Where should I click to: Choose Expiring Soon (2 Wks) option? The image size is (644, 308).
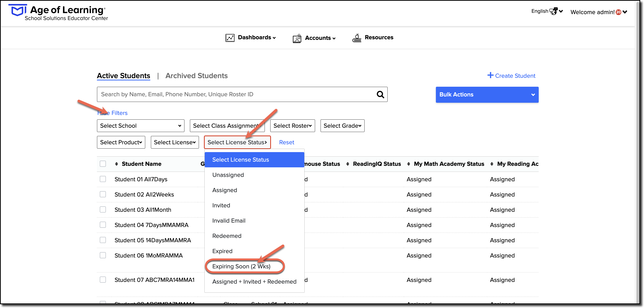pyautogui.click(x=241, y=266)
